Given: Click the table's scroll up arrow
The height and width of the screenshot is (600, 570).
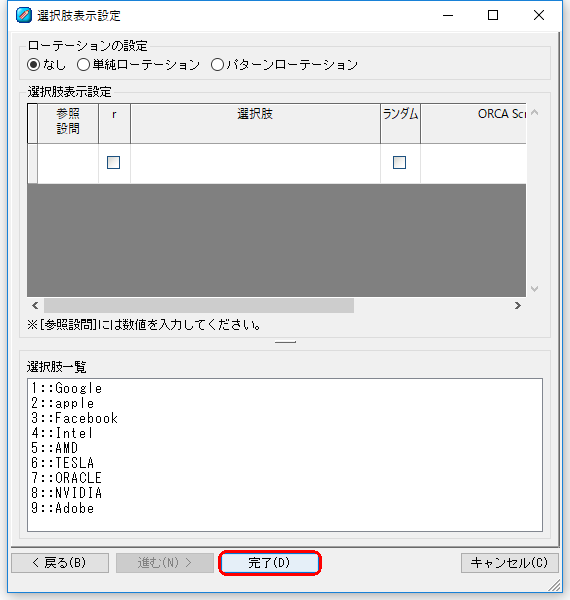Looking at the screenshot, I should pyautogui.click(x=535, y=112).
